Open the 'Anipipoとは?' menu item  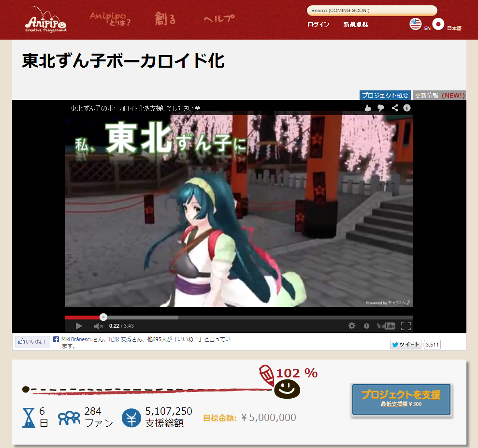click(110, 19)
